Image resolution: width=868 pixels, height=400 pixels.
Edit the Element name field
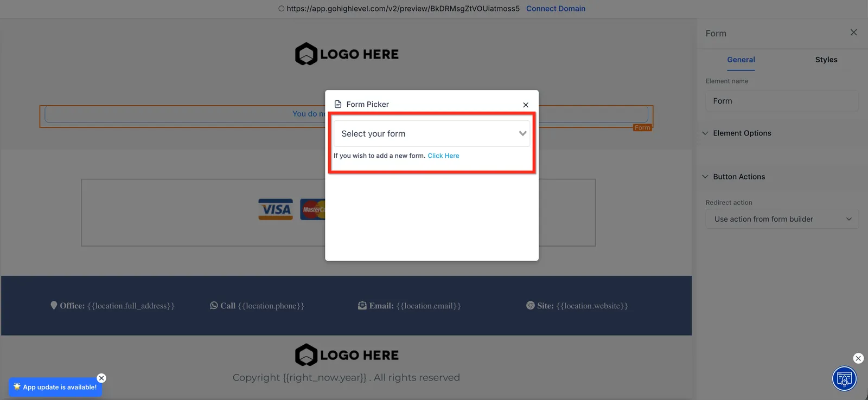point(782,101)
